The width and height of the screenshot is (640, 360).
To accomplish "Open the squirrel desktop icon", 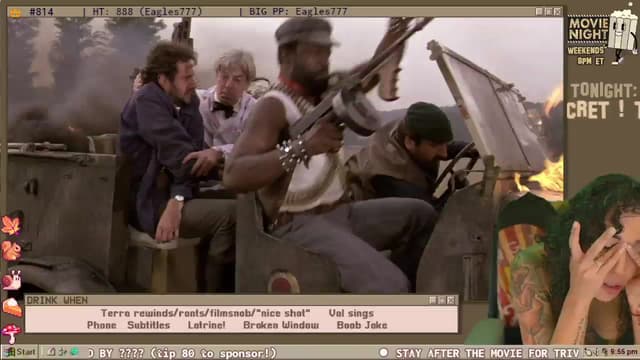I will pyautogui.click(x=12, y=251).
